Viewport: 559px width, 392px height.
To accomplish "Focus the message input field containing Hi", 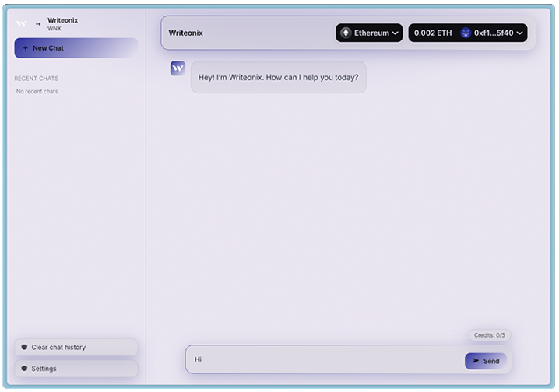I will tap(323, 360).
